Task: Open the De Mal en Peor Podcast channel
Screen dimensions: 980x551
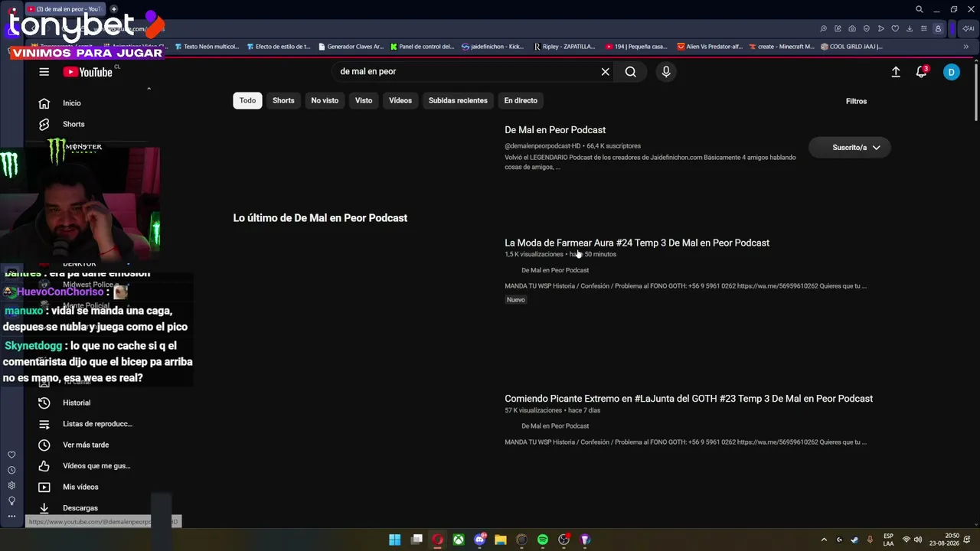Action: 555,130
